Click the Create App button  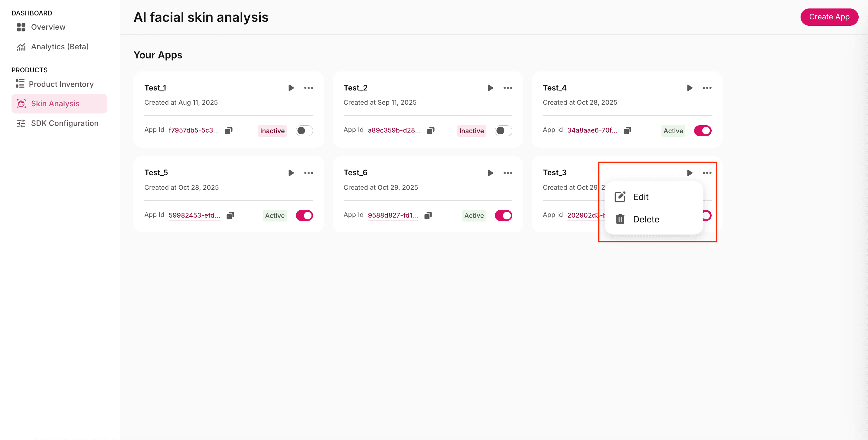tap(829, 17)
